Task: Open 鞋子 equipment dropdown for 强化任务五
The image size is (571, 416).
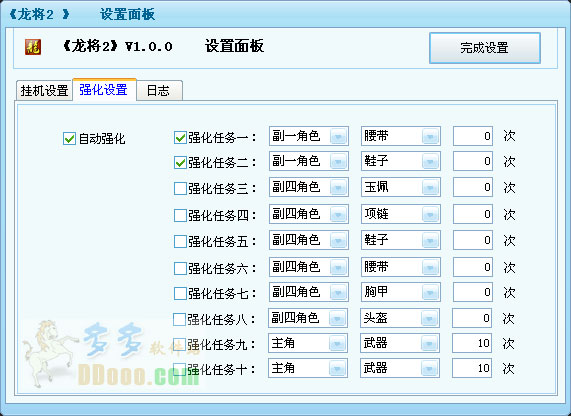Action: pyautogui.click(x=401, y=240)
